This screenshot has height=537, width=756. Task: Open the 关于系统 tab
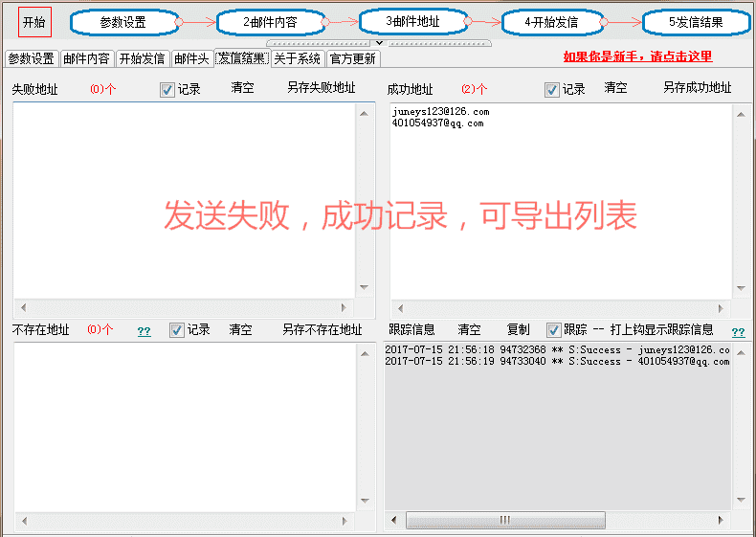(298, 58)
